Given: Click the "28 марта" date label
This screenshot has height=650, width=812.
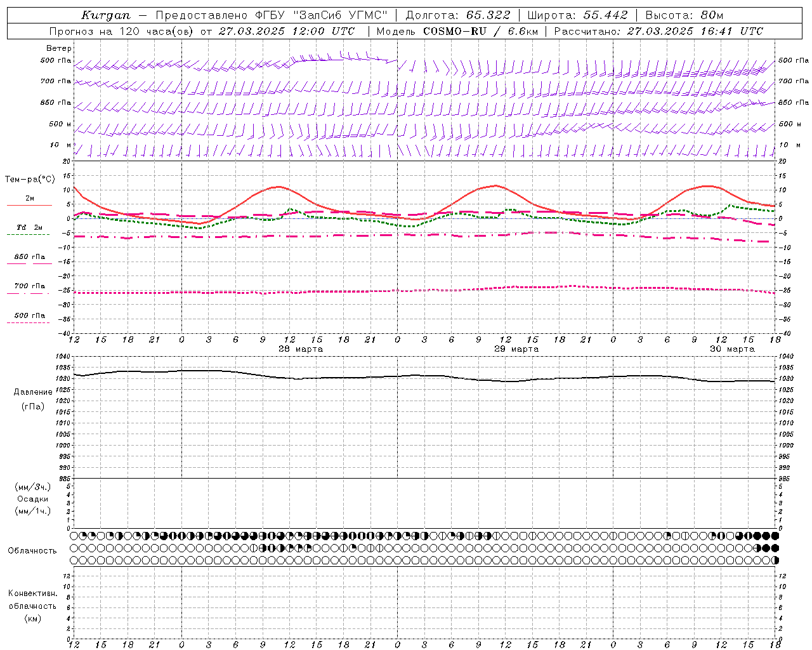Looking at the screenshot, I should [x=301, y=349].
